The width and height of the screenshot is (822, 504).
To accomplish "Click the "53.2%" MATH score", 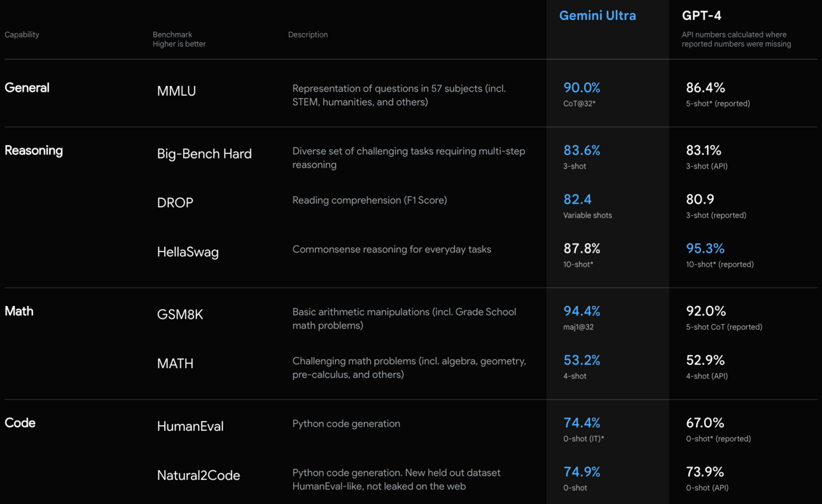I will pos(582,360).
